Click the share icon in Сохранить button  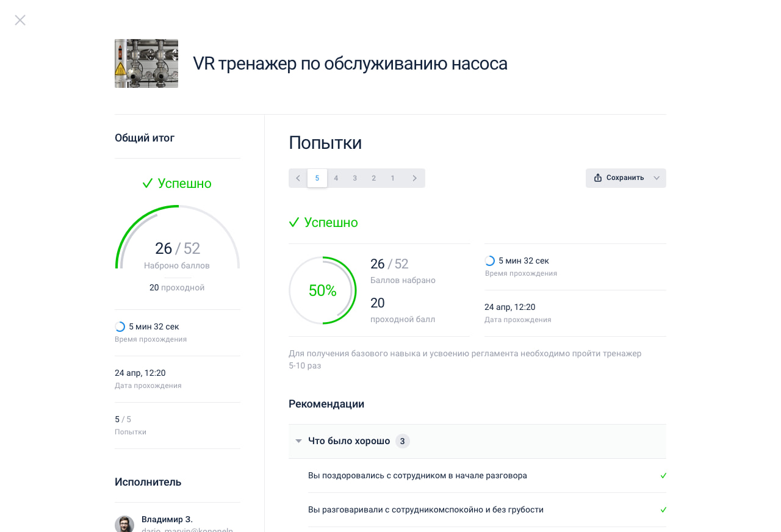point(598,178)
